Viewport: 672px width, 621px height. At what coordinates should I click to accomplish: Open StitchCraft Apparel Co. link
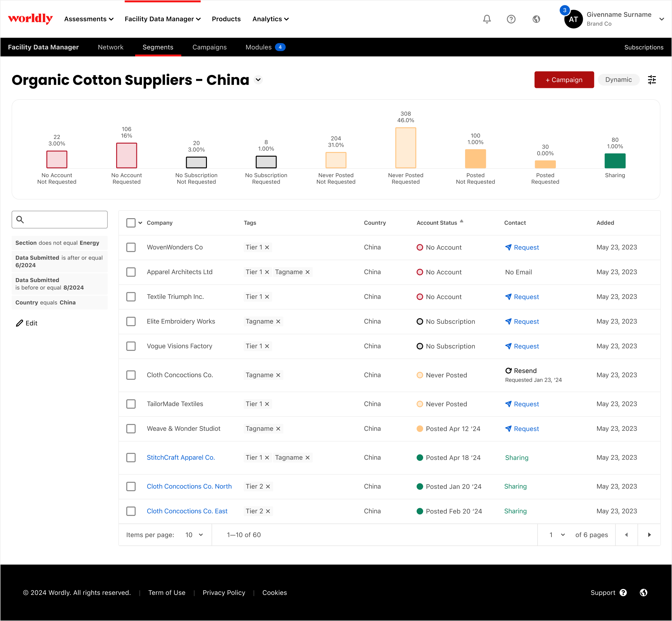tap(181, 457)
